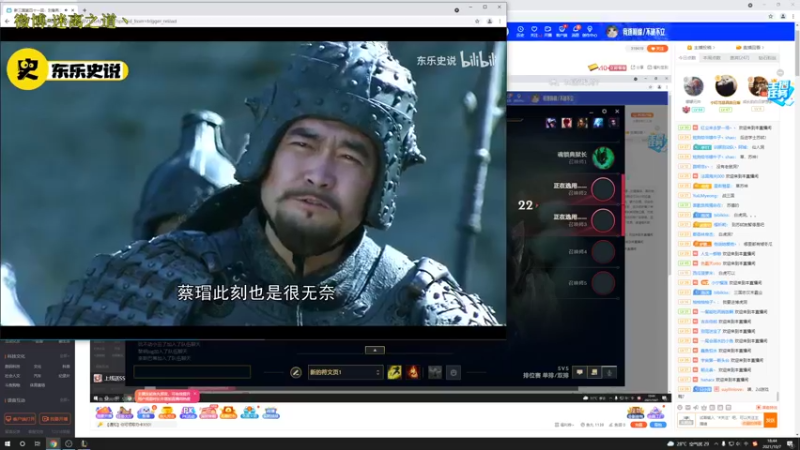Viewport: 800px width, 450px height.
Task: Open the first top contributor's avatar
Action: point(693,86)
